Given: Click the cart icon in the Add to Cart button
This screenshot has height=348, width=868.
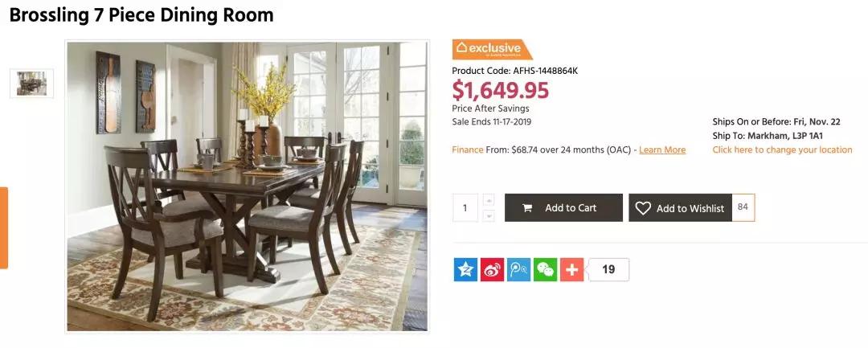Looking at the screenshot, I should (527, 208).
